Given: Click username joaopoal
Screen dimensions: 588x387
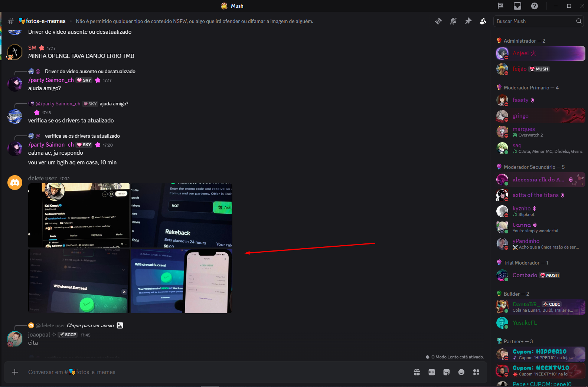Looking at the screenshot, I should click(39, 335).
